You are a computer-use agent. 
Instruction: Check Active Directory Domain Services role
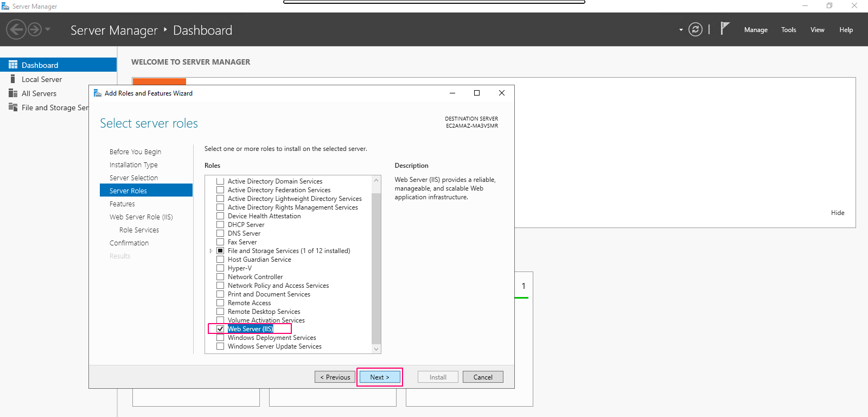click(220, 181)
